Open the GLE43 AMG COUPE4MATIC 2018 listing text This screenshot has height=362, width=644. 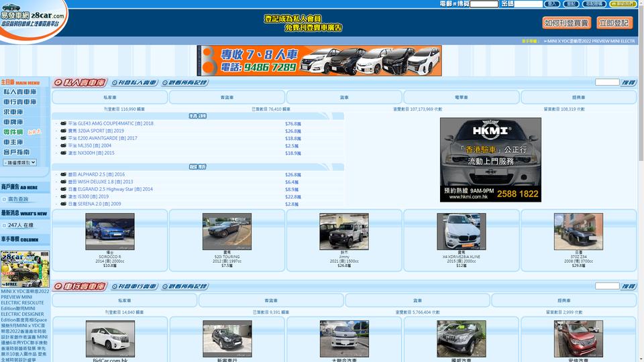tap(111, 123)
